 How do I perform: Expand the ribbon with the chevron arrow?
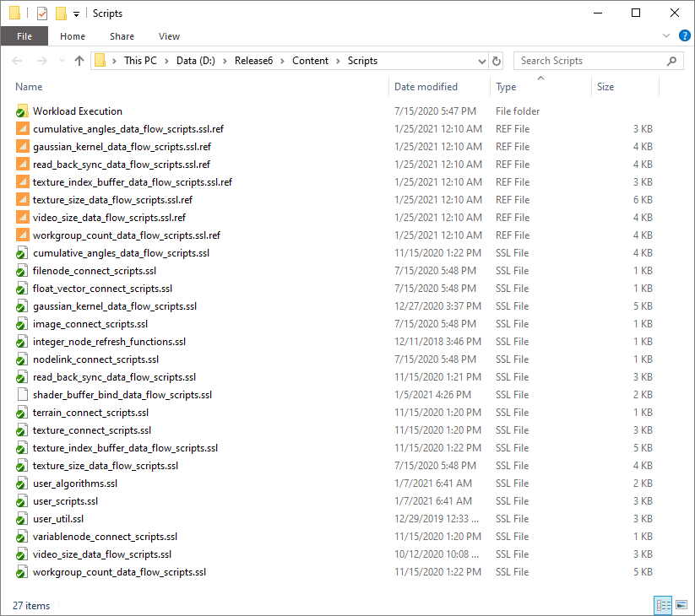666,35
